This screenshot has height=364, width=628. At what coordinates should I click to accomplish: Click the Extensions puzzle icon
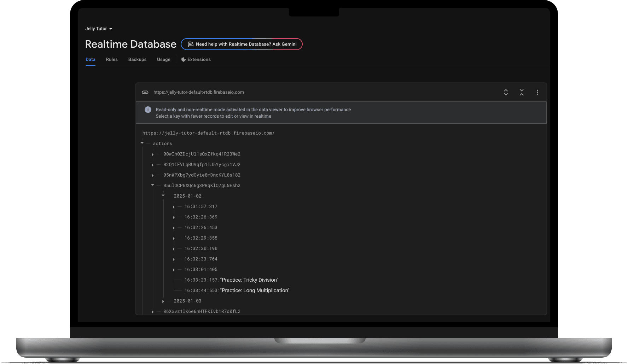(184, 59)
